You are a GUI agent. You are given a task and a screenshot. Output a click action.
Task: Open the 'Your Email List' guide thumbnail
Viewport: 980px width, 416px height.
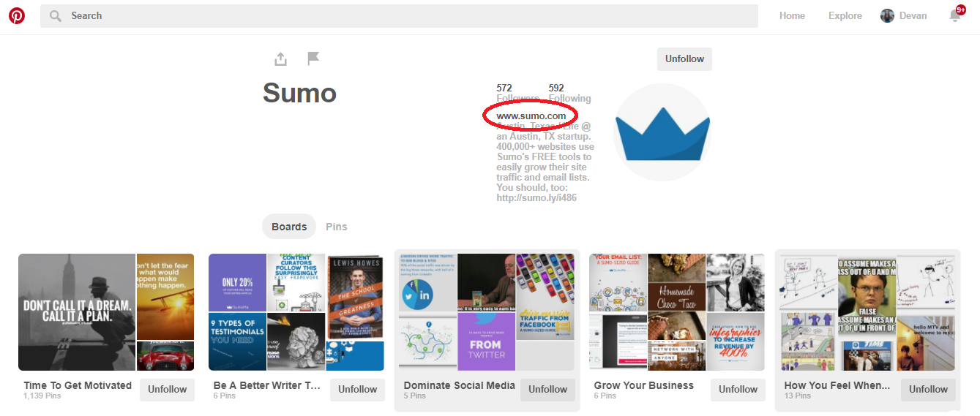(x=618, y=282)
